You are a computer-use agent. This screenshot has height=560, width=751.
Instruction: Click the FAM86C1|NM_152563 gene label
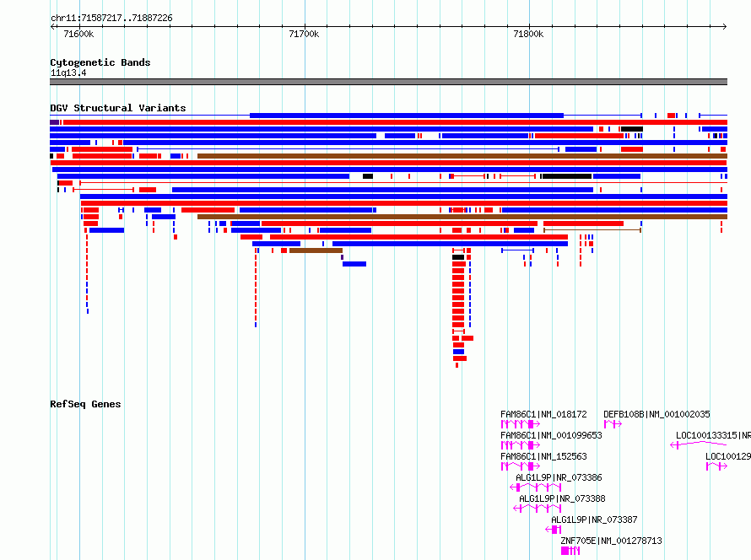pyautogui.click(x=543, y=456)
